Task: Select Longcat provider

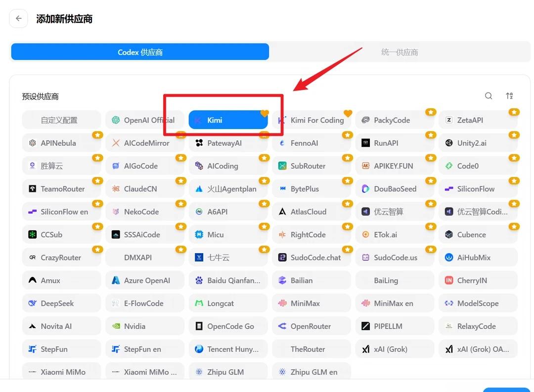Action: click(x=228, y=303)
